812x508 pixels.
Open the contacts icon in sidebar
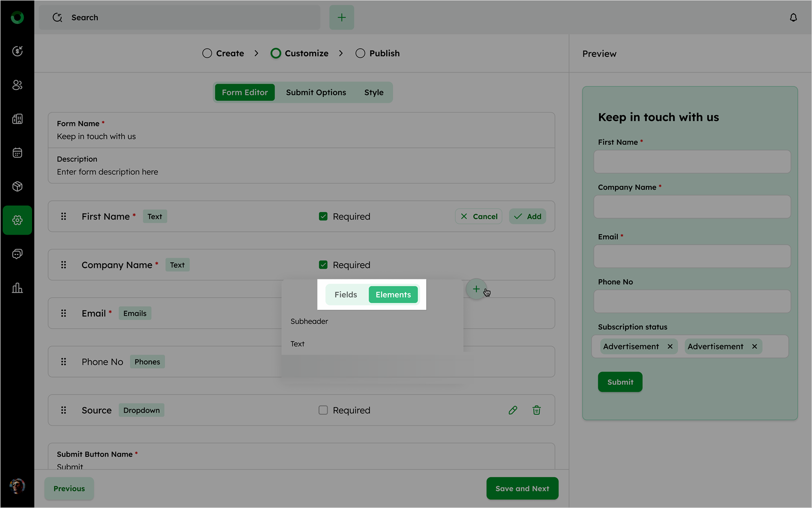click(x=17, y=85)
